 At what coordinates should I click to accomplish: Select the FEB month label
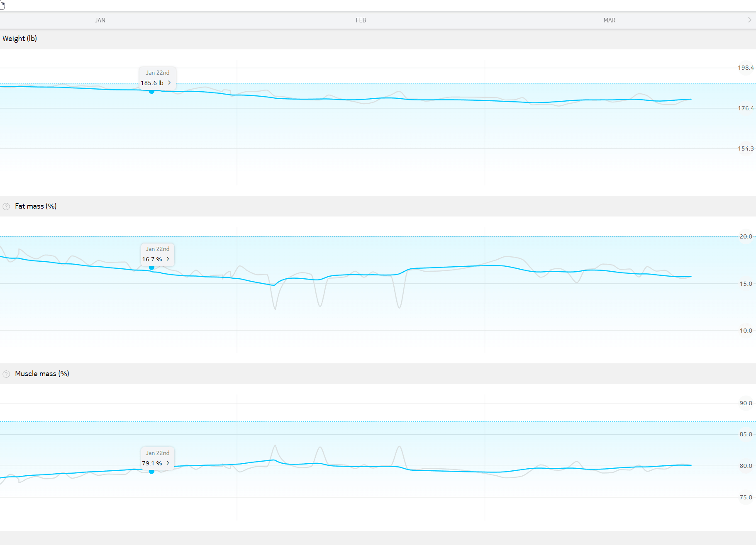(361, 20)
